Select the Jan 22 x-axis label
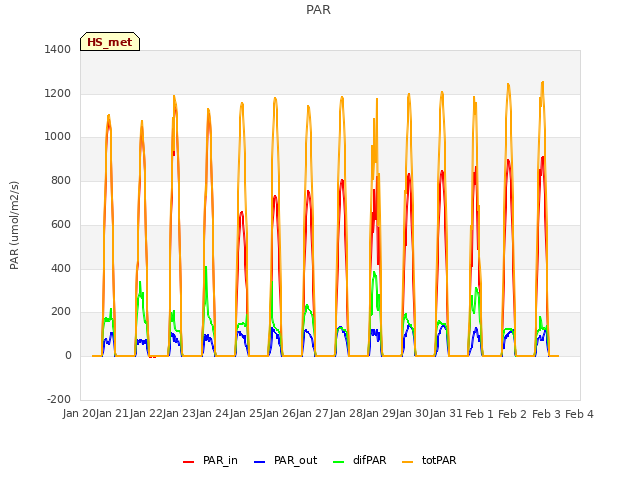Viewport: 640px width, 480px height. tap(146, 414)
